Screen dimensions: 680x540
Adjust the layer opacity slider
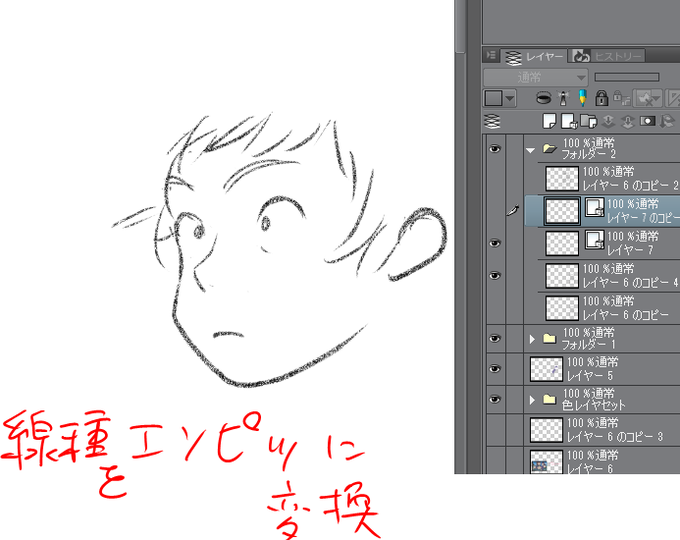coord(627,77)
